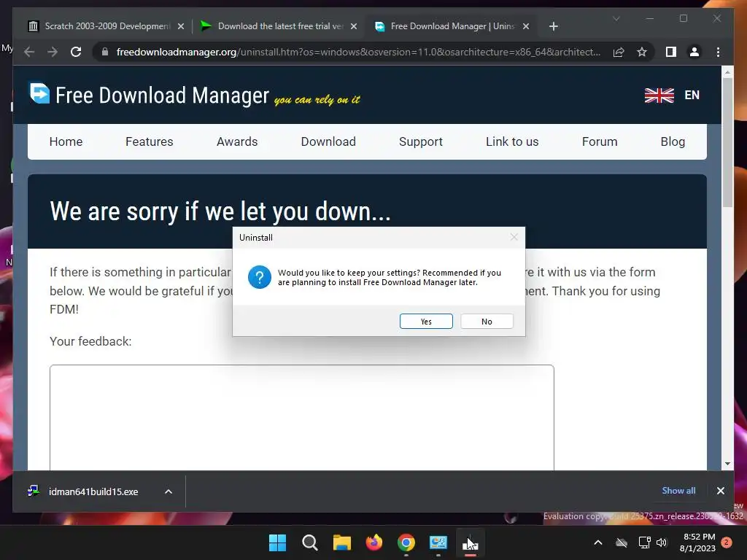Navigate to Support page

(x=421, y=141)
